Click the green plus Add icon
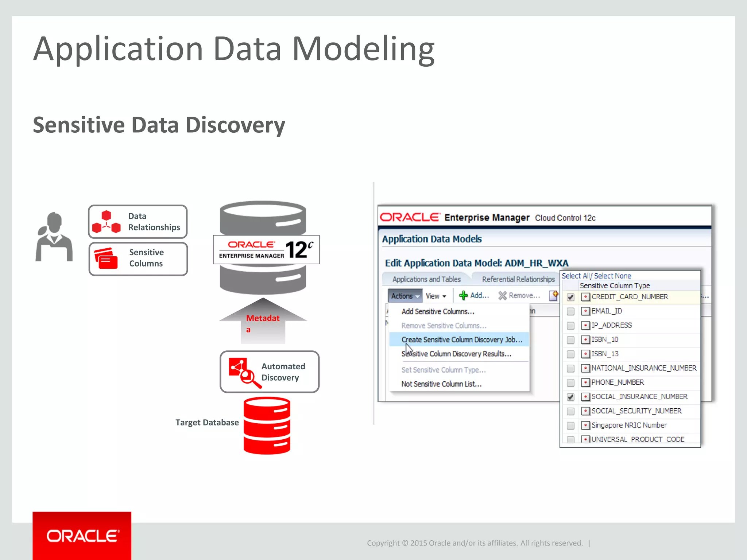 (x=463, y=296)
